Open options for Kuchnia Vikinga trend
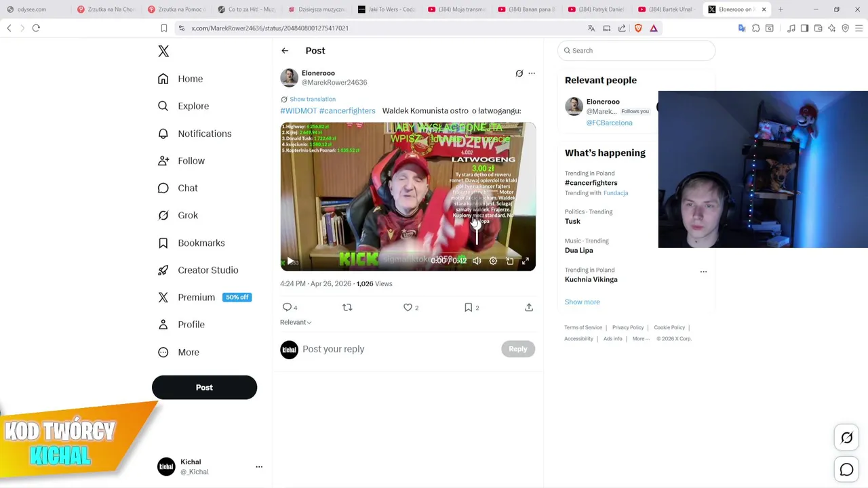 pos(703,272)
